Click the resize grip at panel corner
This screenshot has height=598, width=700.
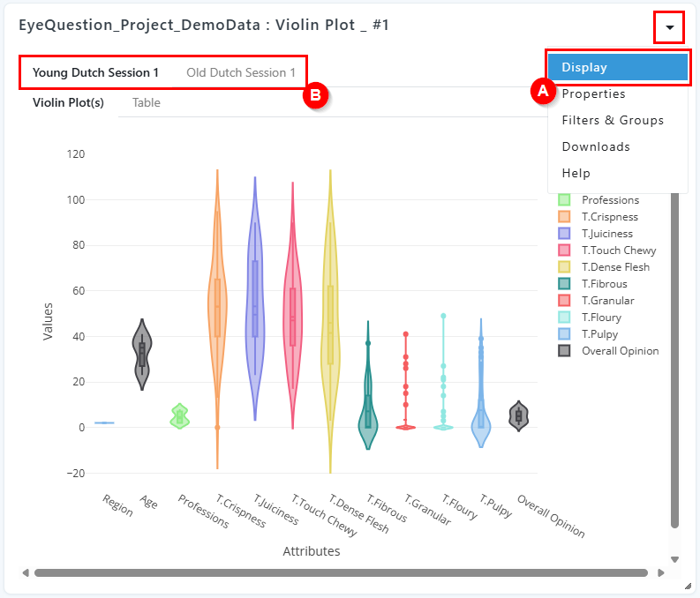688,586
